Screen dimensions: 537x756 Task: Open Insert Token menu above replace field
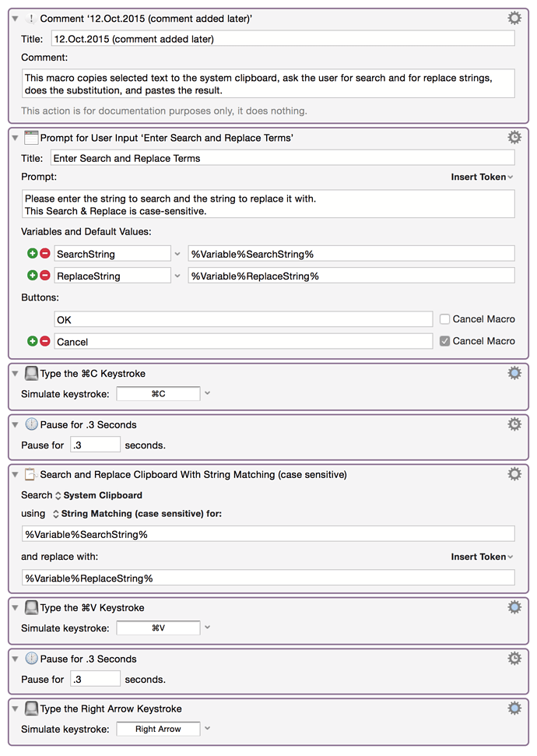point(482,557)
